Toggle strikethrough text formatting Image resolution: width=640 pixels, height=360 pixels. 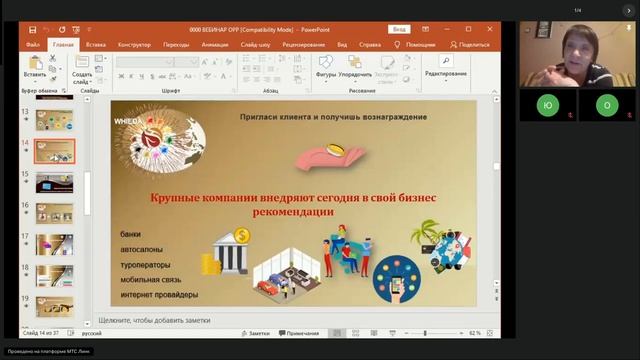(162, 76)
